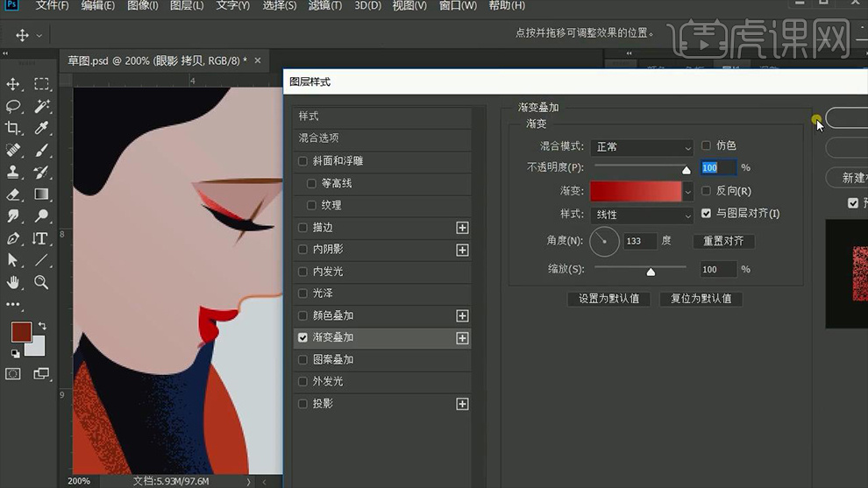
Task: Select the Hand tool
Action: [x=13, y=283]
